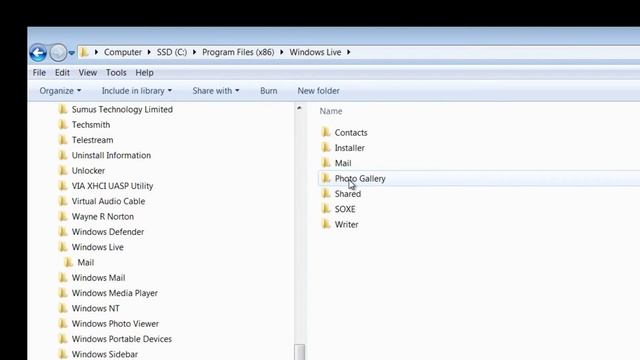Select Sumus Technology Limited in the tree
The height and width of the screenshot is (360, 640).
tap(122, 109)
